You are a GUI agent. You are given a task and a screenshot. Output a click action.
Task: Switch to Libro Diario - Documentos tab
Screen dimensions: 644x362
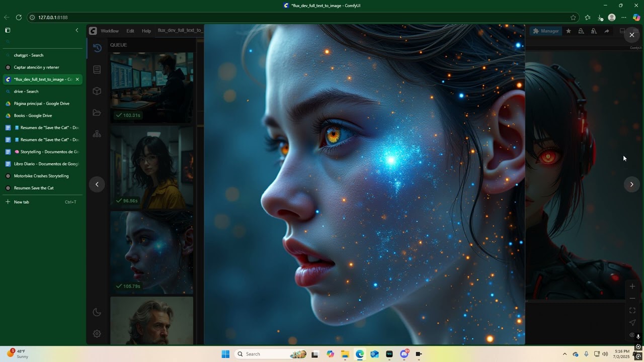point(42,164)
